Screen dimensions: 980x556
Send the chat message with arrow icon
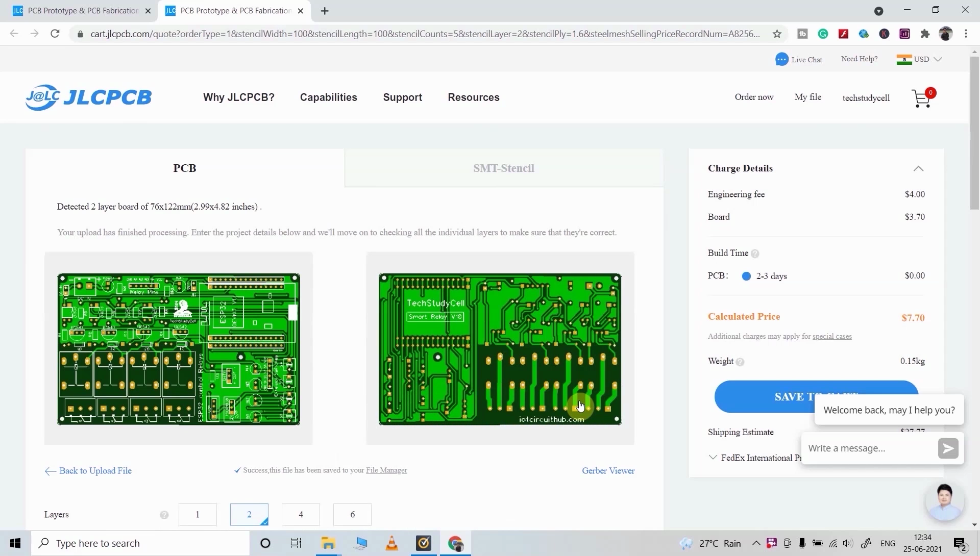[x=948, y=448]
